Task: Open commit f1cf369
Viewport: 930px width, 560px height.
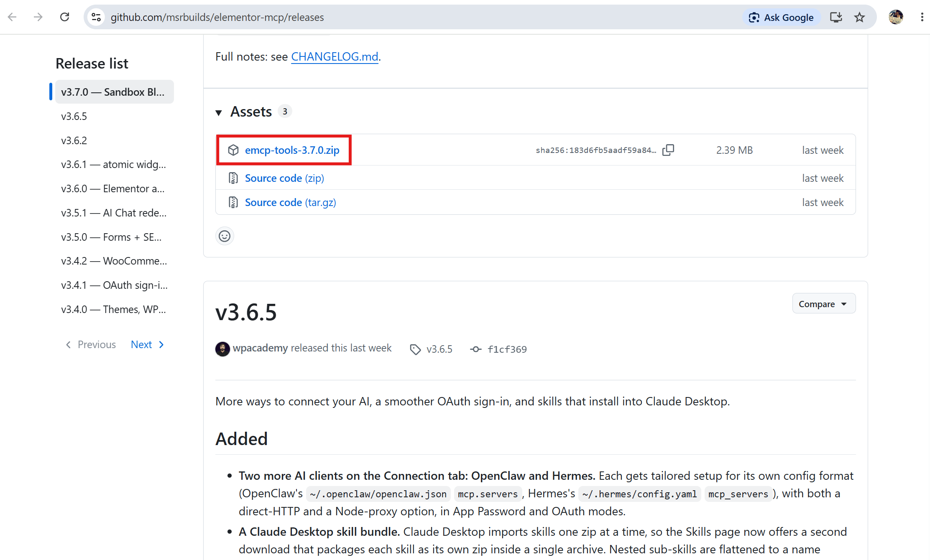Action: pyautogui.click(x=507, y=349)
